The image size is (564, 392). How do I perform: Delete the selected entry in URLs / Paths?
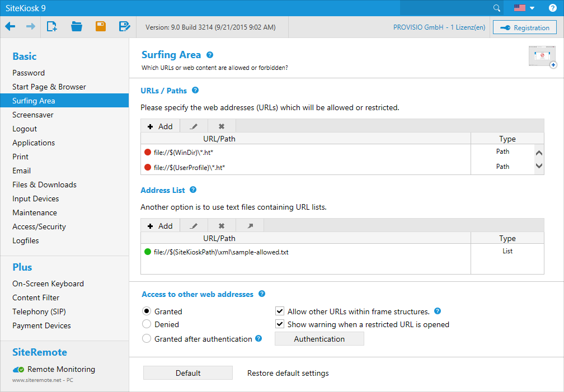[222, 126]
